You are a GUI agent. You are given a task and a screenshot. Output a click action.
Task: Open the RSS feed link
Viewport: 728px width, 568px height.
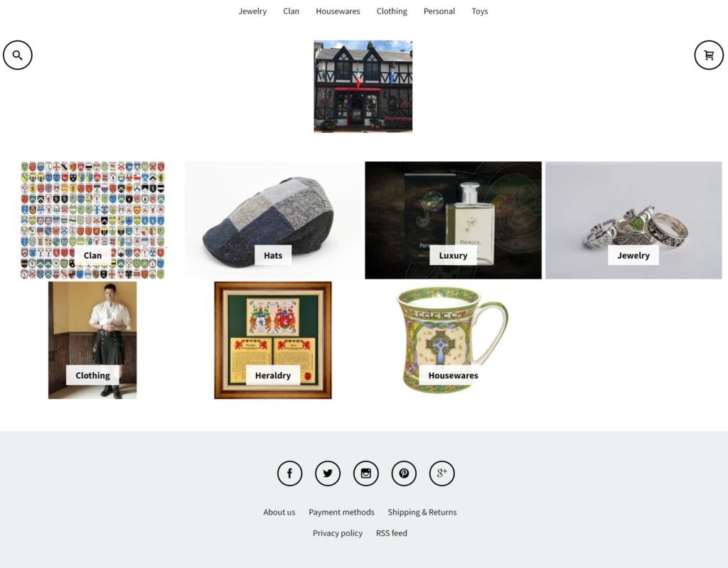[x=392, y=533]
